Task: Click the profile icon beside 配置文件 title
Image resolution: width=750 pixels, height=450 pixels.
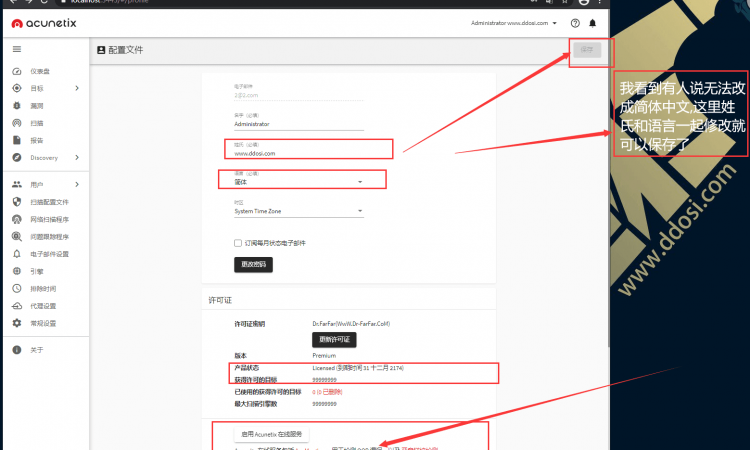Action: pyautogui.click(x=101, y=50)
